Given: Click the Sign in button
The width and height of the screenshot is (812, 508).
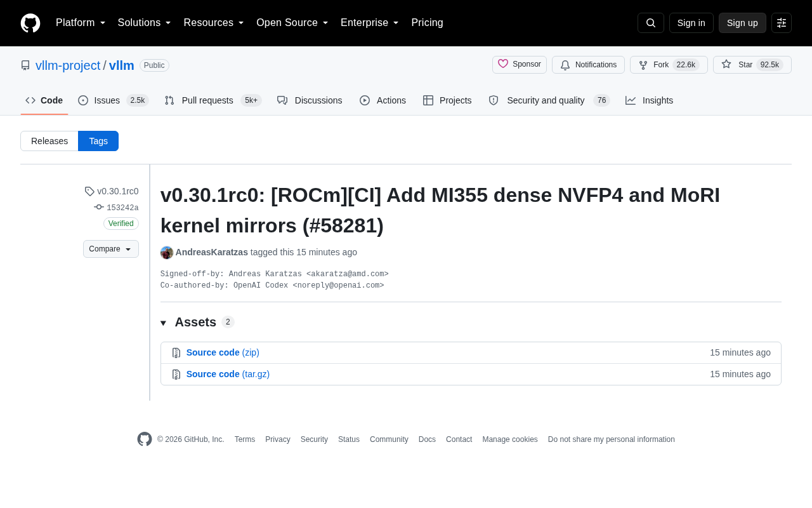Looking at the screenshot, I should (691, 23).
